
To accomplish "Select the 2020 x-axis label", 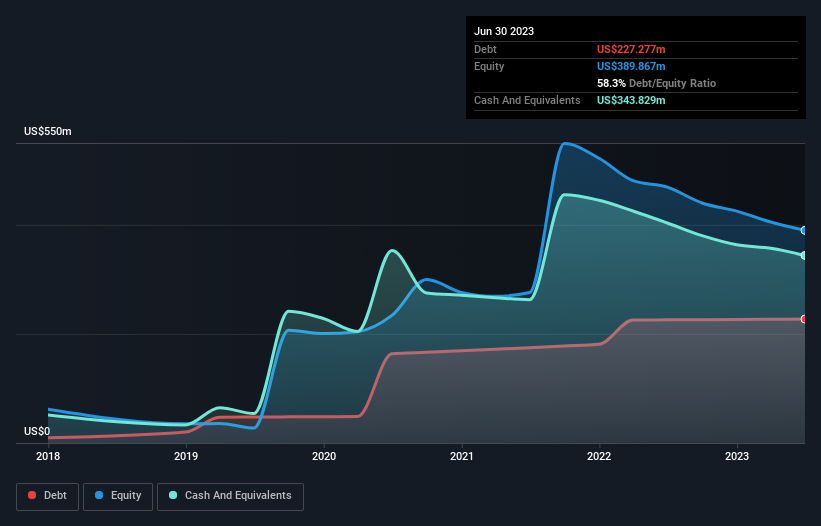I will (324, 456).
